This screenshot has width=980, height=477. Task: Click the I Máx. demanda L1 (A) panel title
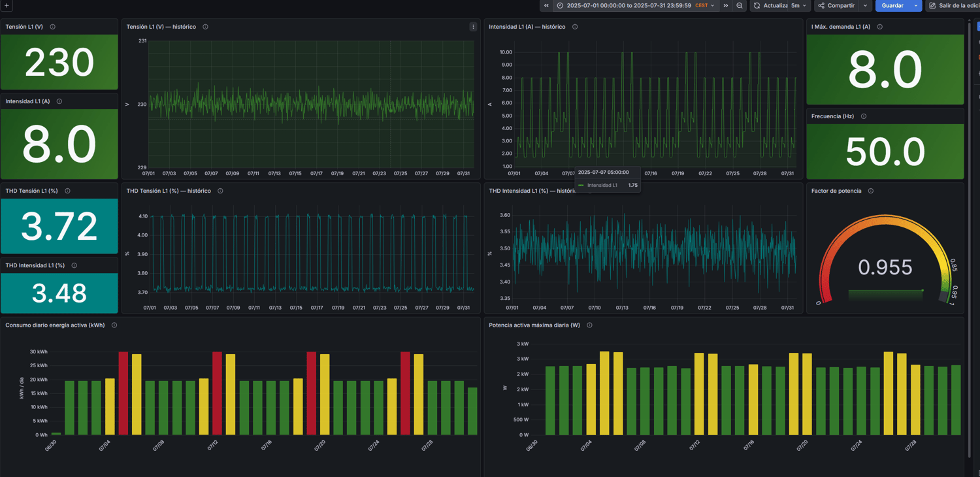coord(840,27)
